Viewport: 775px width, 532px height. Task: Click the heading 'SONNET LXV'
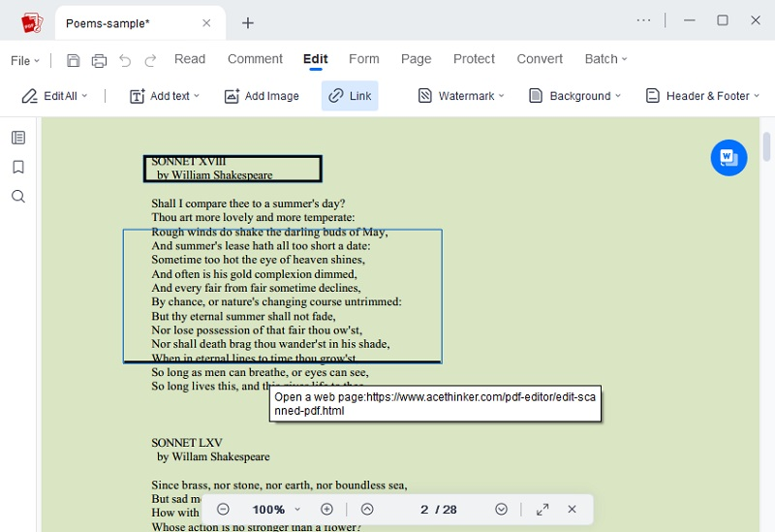[187, 443]
